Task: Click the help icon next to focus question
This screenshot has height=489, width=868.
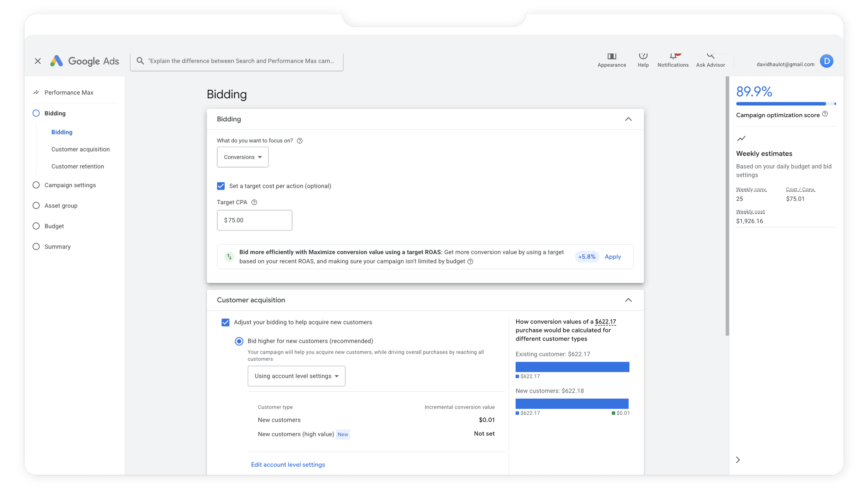Action: (300, 141)
